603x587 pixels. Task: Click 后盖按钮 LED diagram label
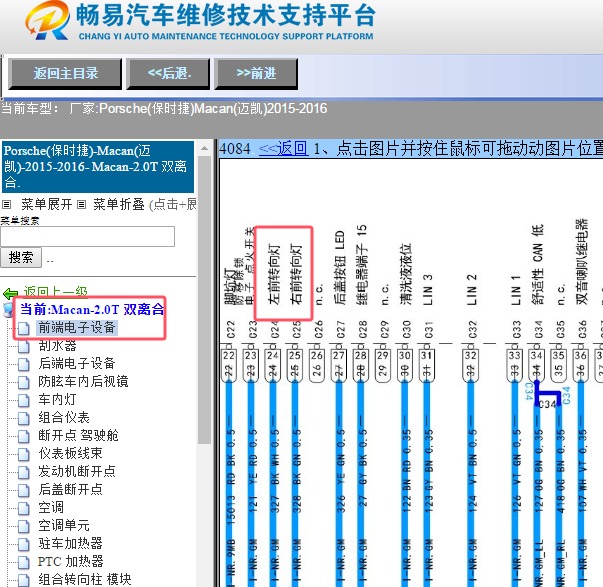pos(340,268)
